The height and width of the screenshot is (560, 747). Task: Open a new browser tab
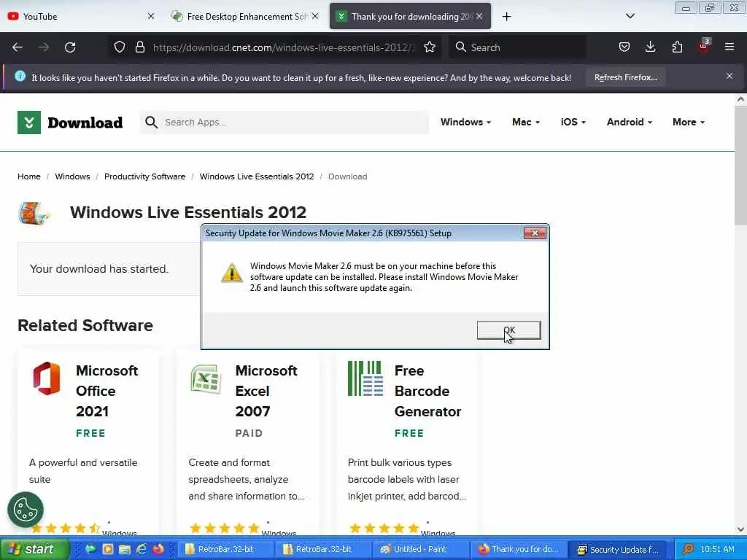point(506,17)
